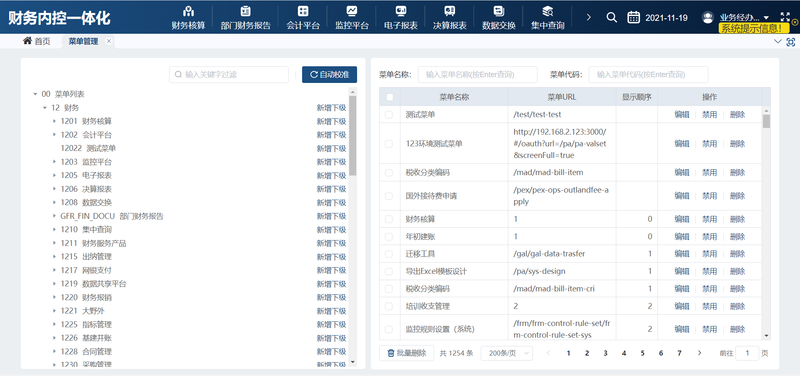This screenshot has height=376, width=800.
Task: Click the /gal/gal-data-trasfer URL cell
Action: [x=562, y=254]
